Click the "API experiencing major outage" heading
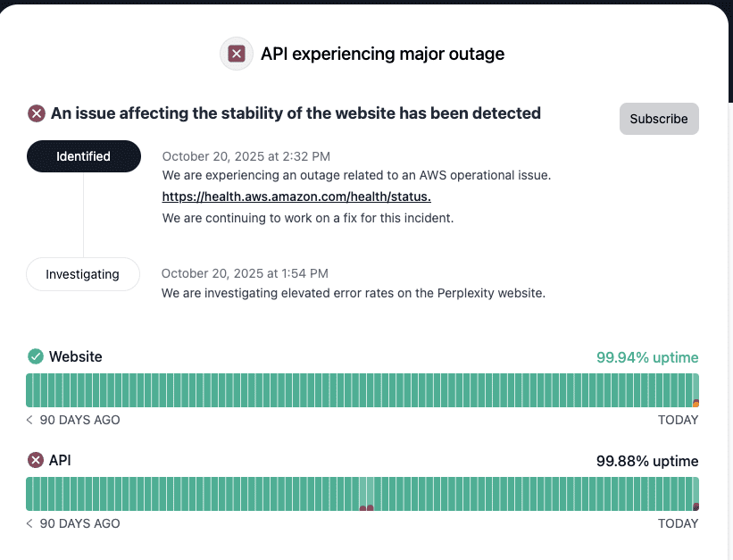 (x=382, y=54)
